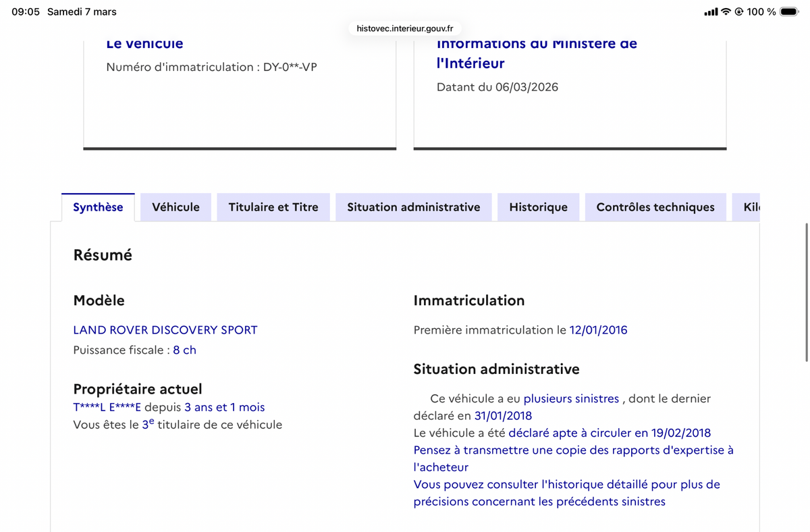Switch to the Véhicule tab
The width and height of the screenshot is (810, 532).
(x=175, y=207)
